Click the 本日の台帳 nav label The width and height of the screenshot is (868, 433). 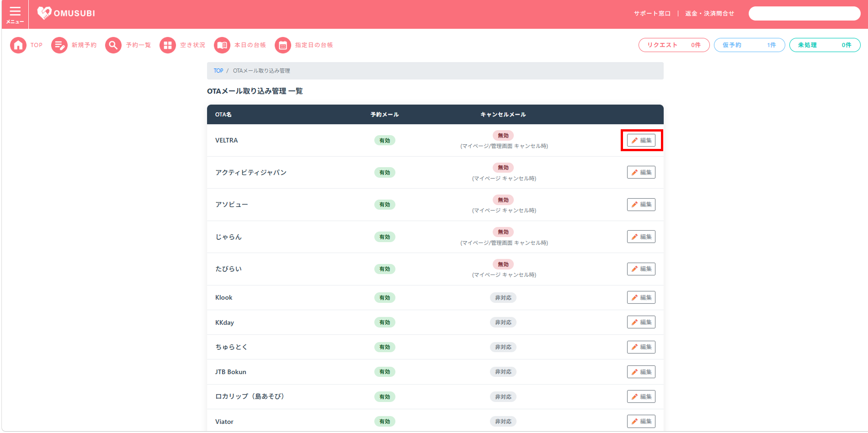tap(250, 45)
